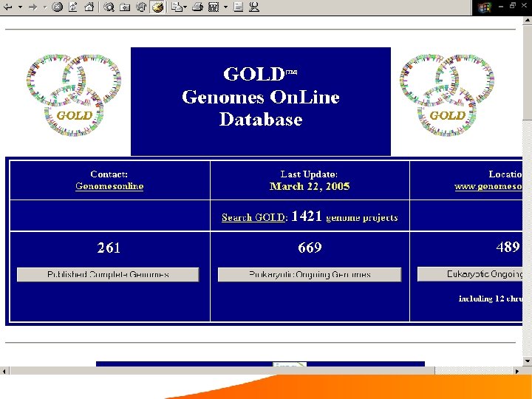Click the horizontal scrollbar left arrow
The width and height of the screenshot is (532, 399).
[4, 371]
